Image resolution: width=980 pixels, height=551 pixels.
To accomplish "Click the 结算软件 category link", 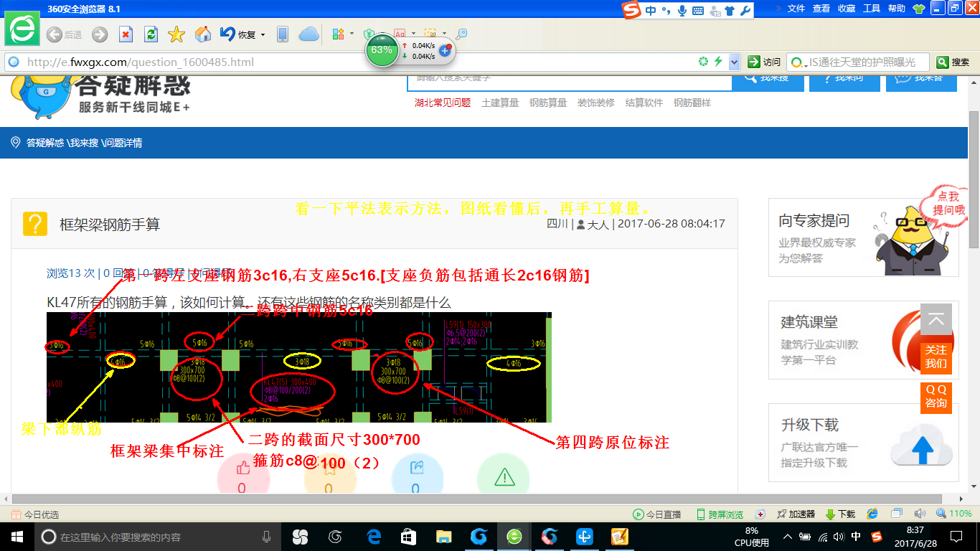I will (644, 103).
